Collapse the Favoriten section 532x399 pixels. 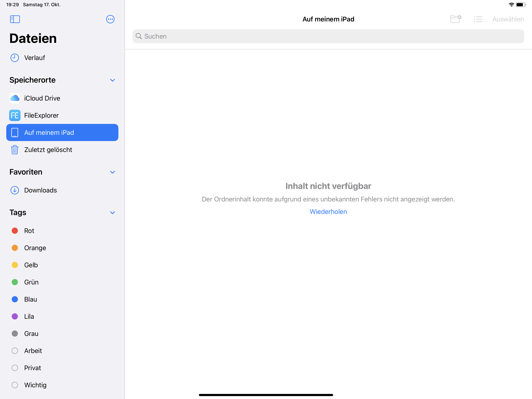pos(112,172)
